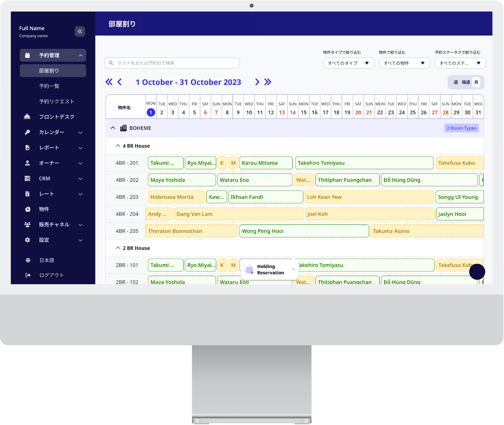Open 部屋割り menu item
The width and height of the screenshot is (504, 425).
pyautogui.click(x=53, y=71)
